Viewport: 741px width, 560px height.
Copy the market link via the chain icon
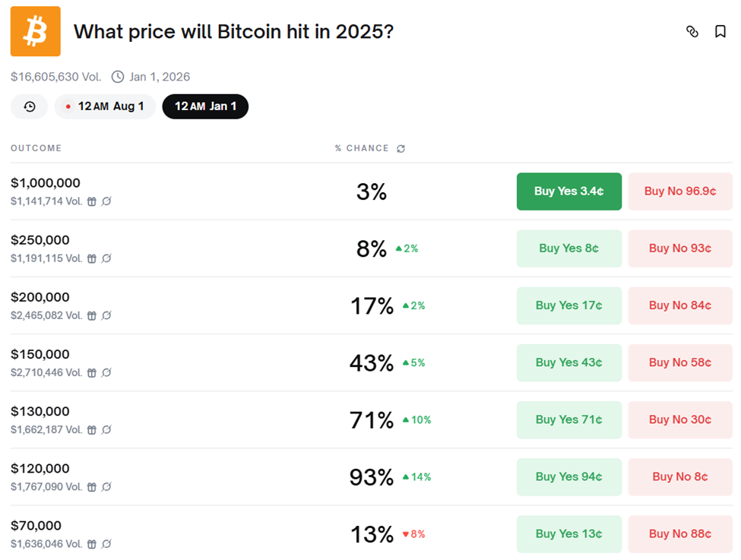(692, 32)
